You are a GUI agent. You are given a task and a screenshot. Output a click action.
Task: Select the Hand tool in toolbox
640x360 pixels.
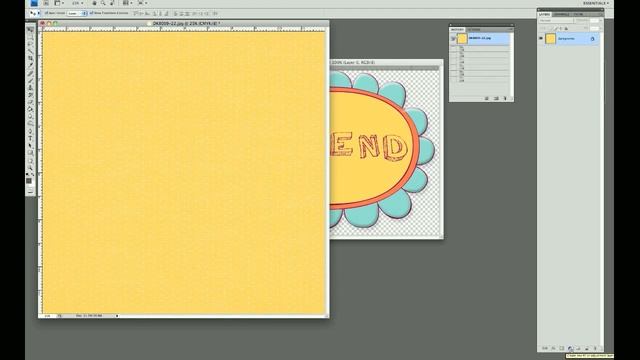coord(31,161)
